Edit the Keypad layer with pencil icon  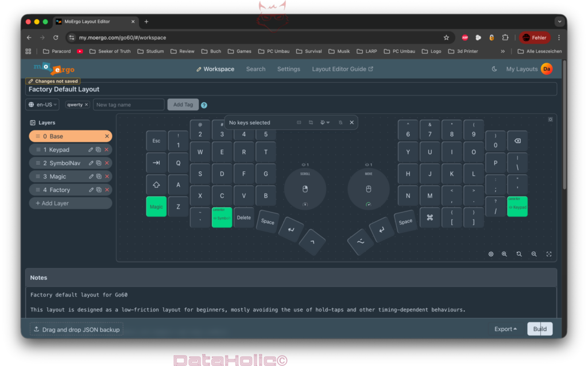click(91, 150)
